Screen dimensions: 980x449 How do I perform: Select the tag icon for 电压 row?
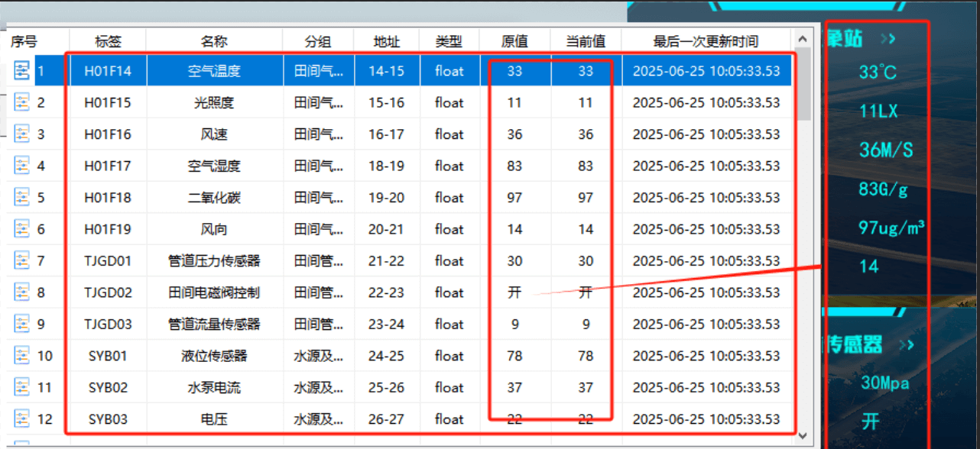pos(23,418)
